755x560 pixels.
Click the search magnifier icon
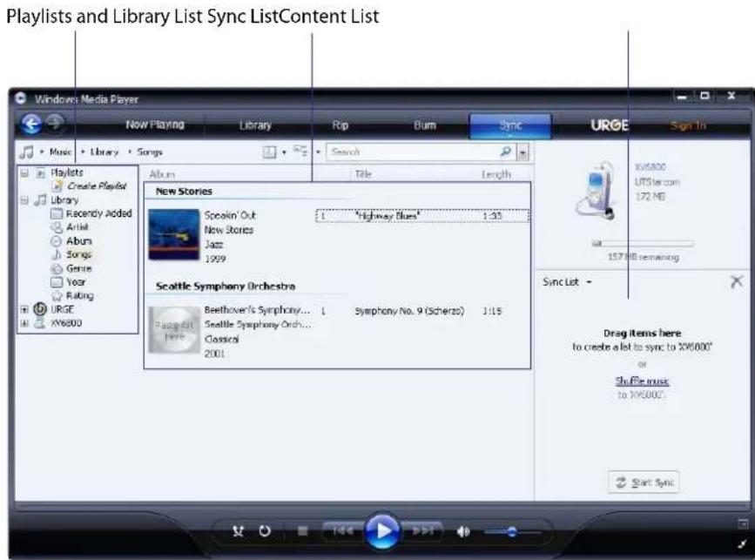(x=505, y=152)
